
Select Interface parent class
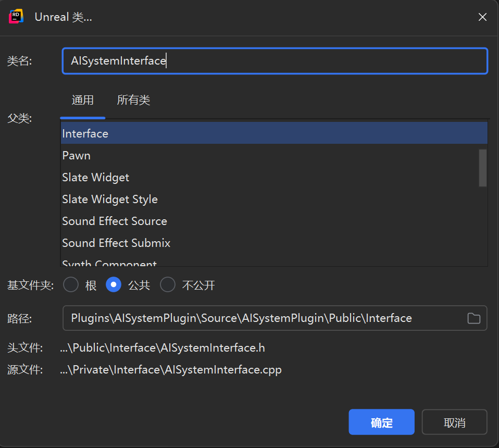pyautogui.click(x=274, y=133)
